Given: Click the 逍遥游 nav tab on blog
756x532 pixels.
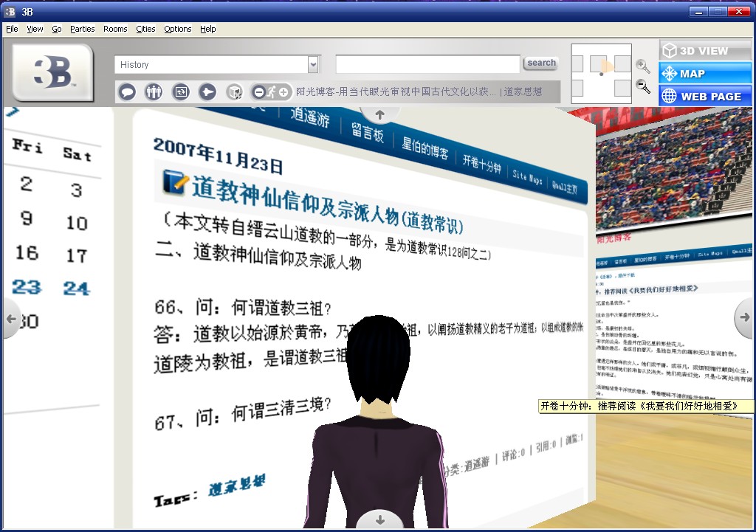Looking at the screenshot, I should tap(310, 117).
